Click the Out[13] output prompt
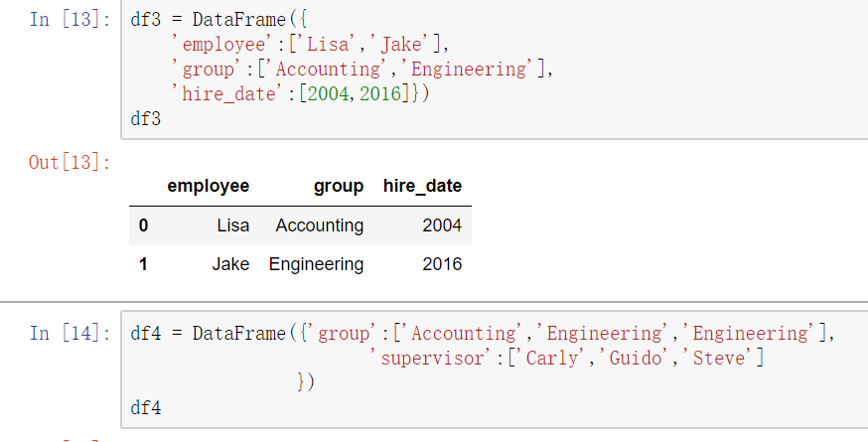Screen dimensions: 868x442 click(70, 163)
